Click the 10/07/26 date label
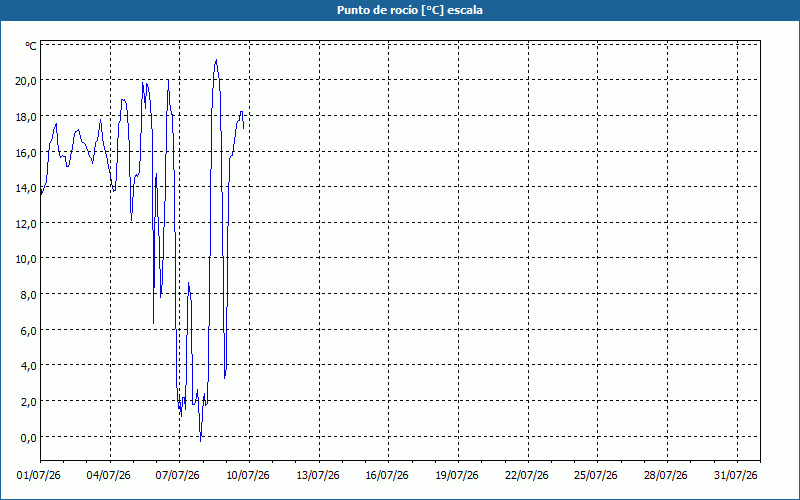The height and width of the screenshot is (500, 800). point(248,476)
